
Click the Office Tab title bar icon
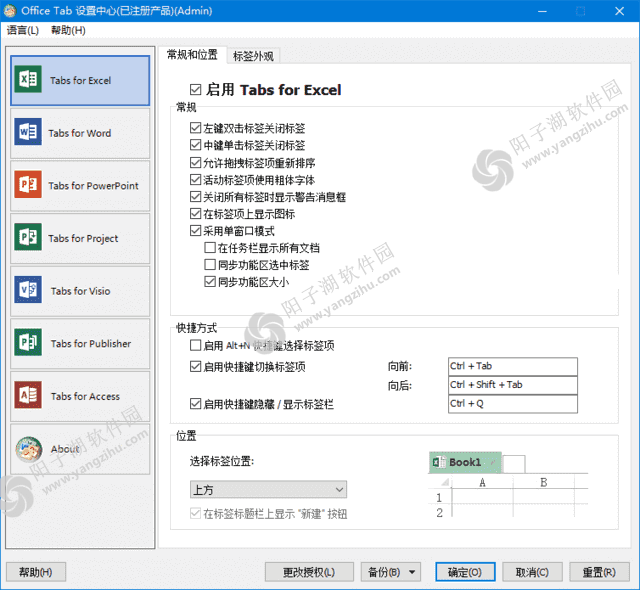[x=10, y=11]
